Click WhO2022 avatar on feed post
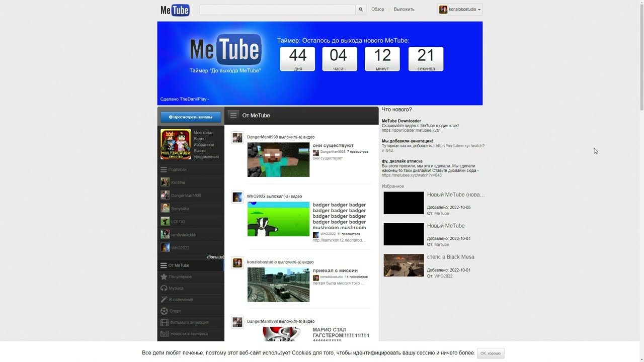This screenshot has width=644, height=362. (x=237, y=197)
